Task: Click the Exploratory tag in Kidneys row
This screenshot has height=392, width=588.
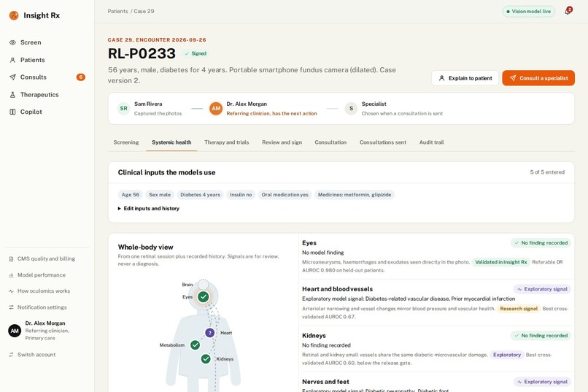Action: click(507, 355)
